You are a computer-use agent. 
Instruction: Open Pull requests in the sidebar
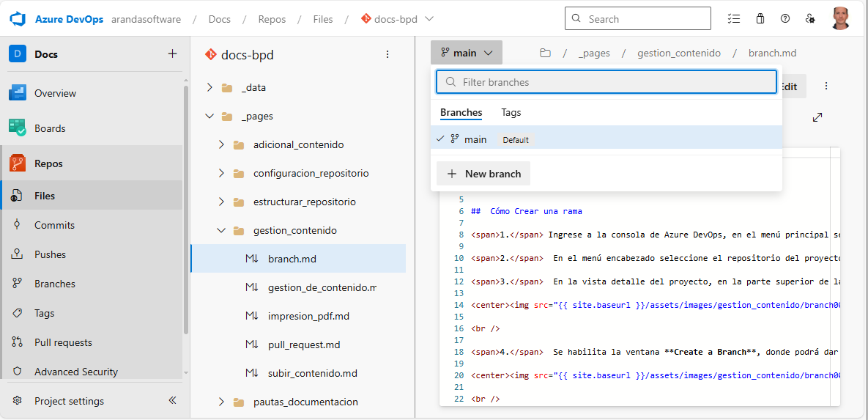click(63, 342)
